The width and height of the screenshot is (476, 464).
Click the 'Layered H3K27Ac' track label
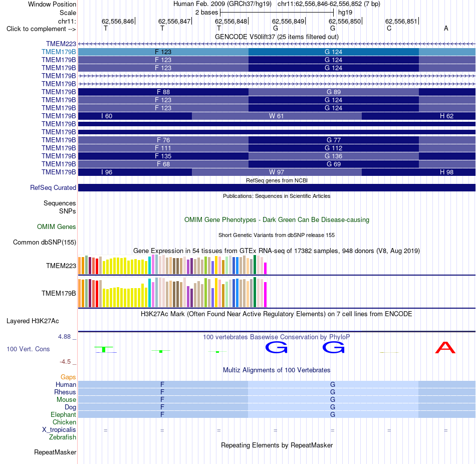coord(33,321)
